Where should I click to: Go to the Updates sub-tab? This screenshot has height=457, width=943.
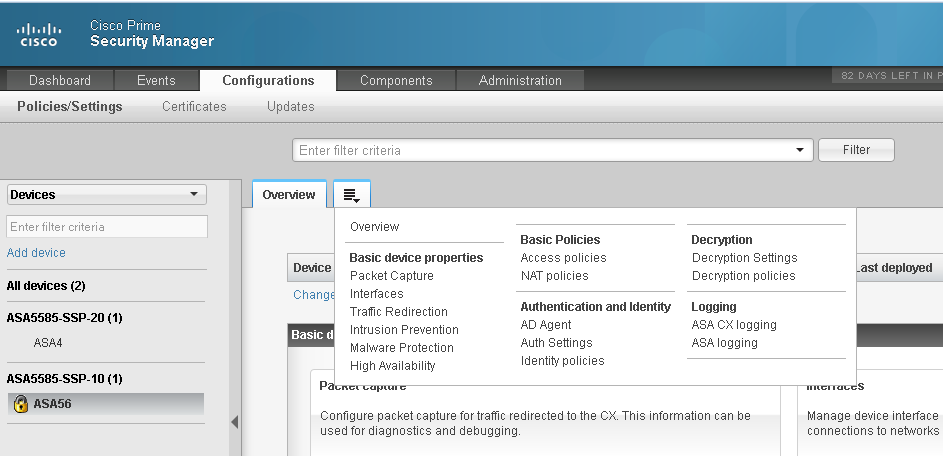290,106
